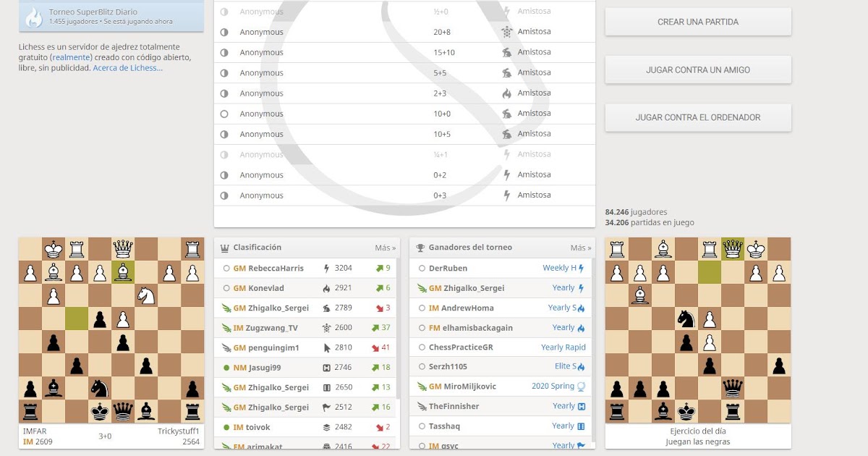
Task: Click the trophy icon next to 2020 Spring
Action: [x=582, y=386]
